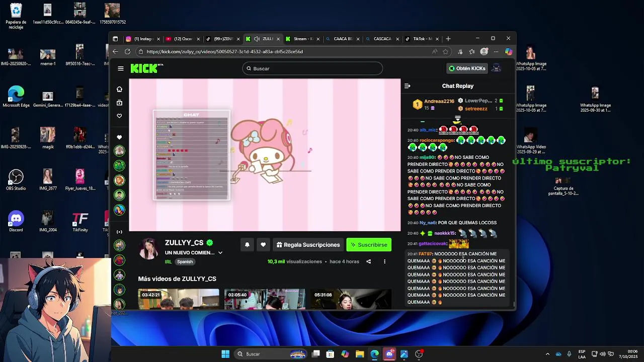Screen dimensions: 644x362
Task: Click the follow heart button for ZULLYY_CS
Action: point(263,245)
